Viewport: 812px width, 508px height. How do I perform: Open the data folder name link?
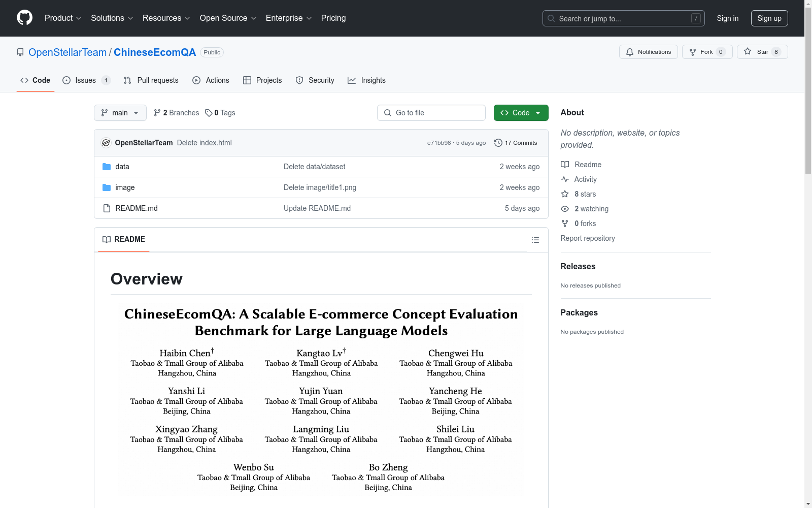click(x=122, y=167)
